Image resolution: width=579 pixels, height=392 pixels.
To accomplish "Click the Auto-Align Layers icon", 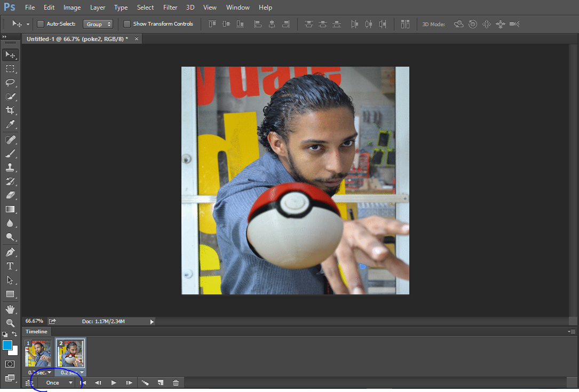I will pos(405,24).
